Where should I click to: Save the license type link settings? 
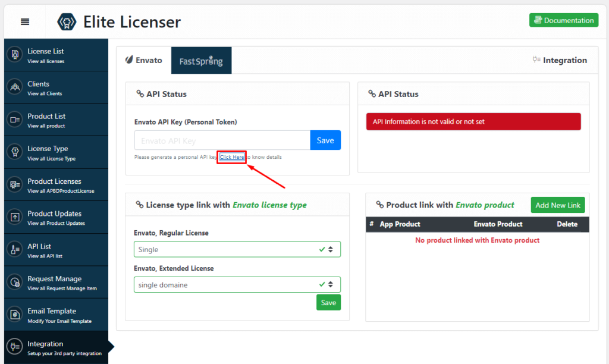[328, 303]
